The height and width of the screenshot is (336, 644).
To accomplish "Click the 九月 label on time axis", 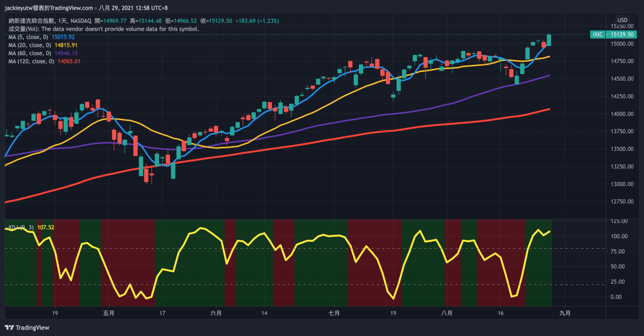I will tap(565, 313).
